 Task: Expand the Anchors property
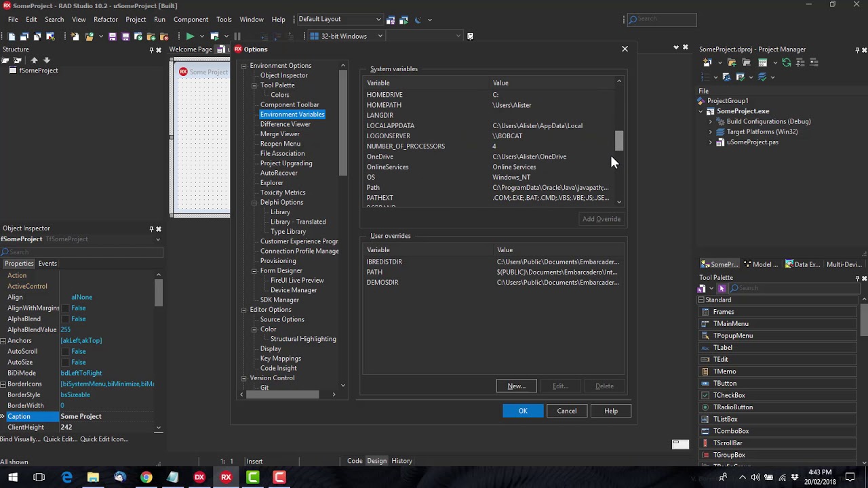(3, 340)
